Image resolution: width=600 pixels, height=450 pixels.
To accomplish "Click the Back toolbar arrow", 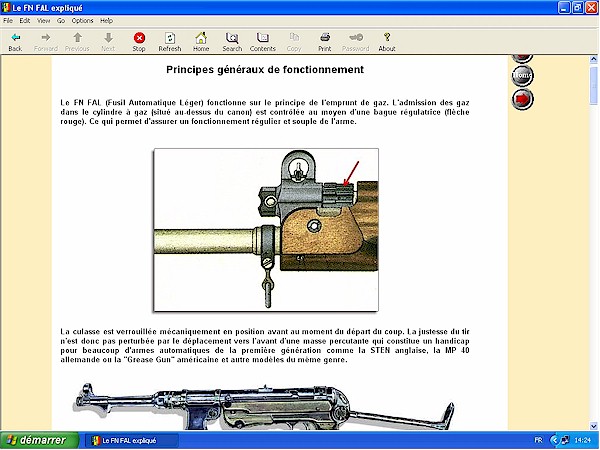I will [15, 38].
